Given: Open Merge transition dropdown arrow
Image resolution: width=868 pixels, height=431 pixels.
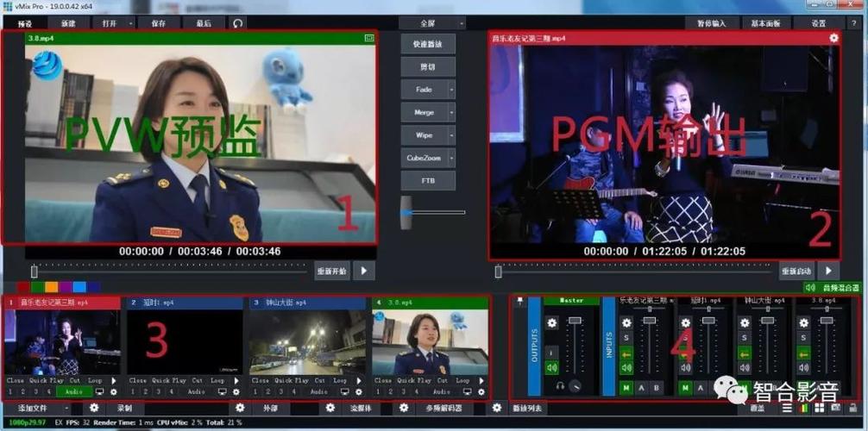Looking at the screenshot, I should [451, 112].
